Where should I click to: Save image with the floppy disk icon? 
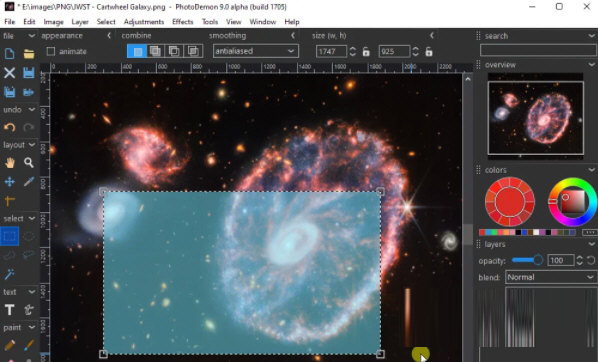click(29, 72)
